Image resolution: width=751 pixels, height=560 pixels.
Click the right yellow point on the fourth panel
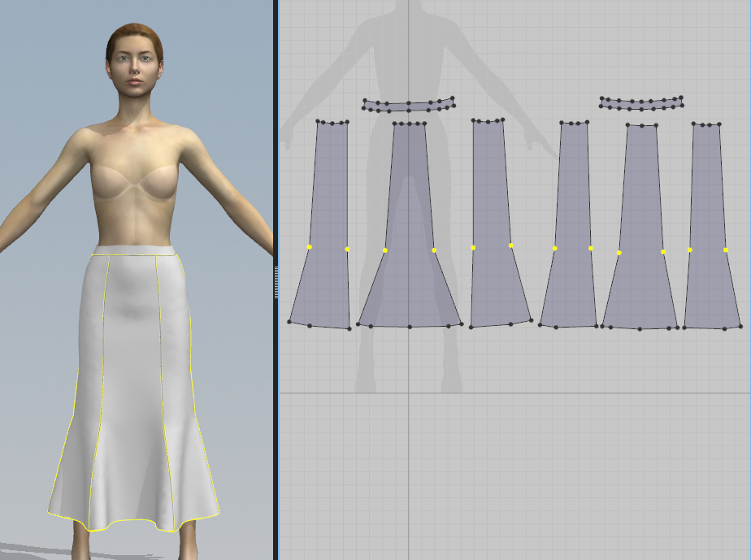tap(591, 248)
